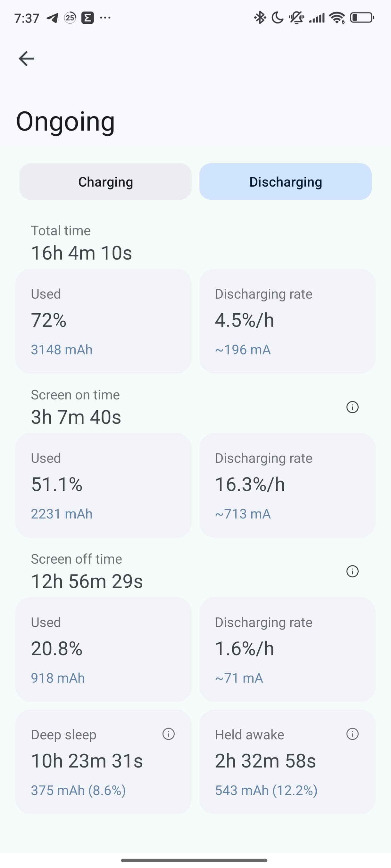This screenshot has width=391, height=868.
Task: Tap the Telegram notification icon
Action: pyautogui.click(x=52, y=18)
